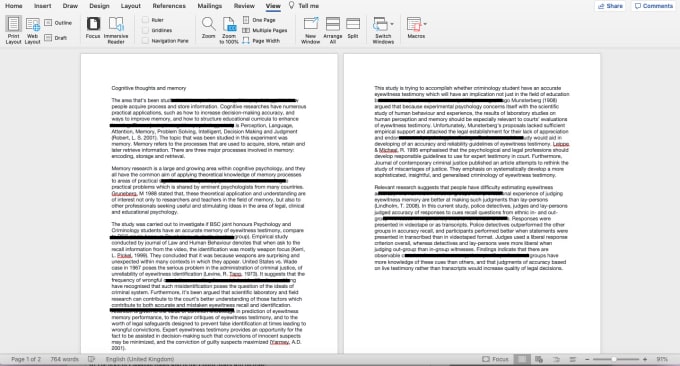
Task: Expand the Switch Windows dropdown arrow
Action: click(392, 24)
